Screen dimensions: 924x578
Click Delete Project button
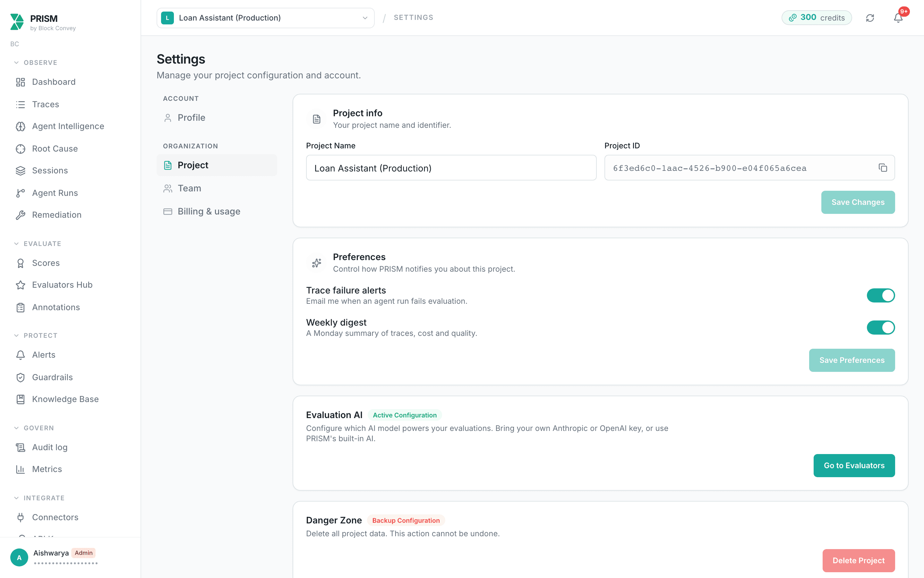tap(858, 560)
